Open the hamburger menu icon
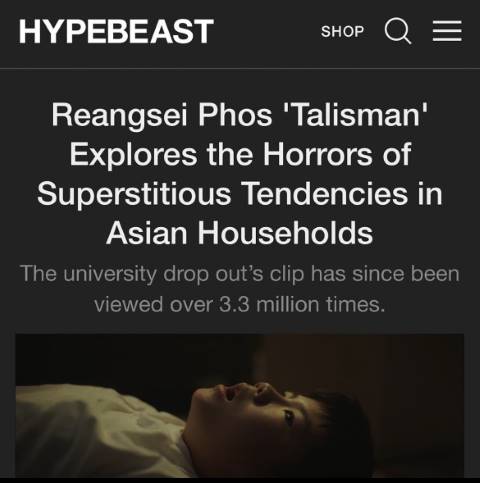Image resolution: width=480 pixels, height=483 pixels. point(447,31)
